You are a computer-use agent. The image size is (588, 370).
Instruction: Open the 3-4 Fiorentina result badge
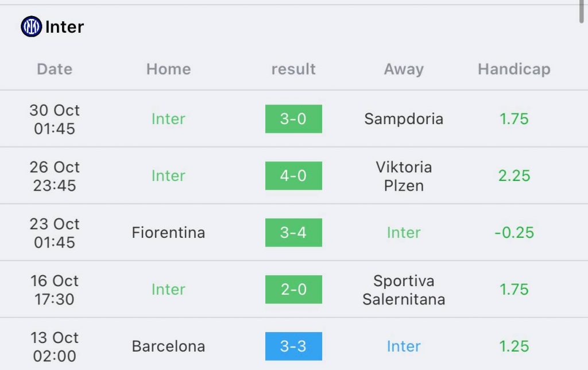293,233
